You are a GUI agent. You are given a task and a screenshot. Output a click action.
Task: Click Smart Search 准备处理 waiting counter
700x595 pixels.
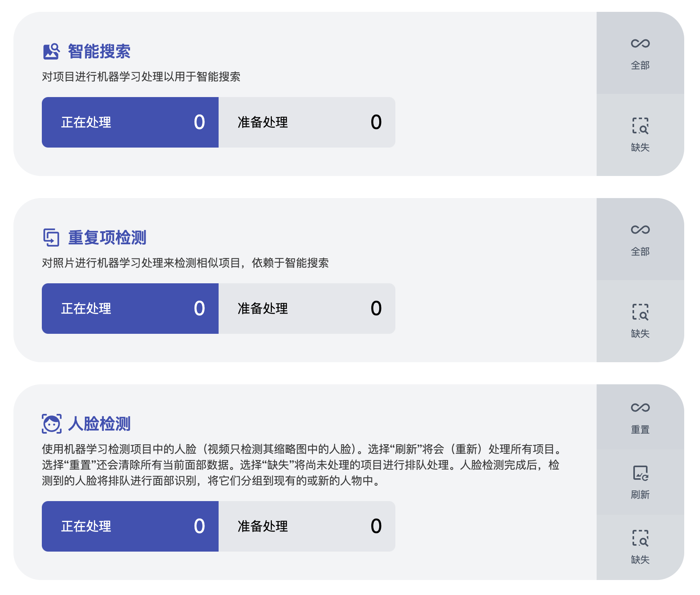point(307,122)
